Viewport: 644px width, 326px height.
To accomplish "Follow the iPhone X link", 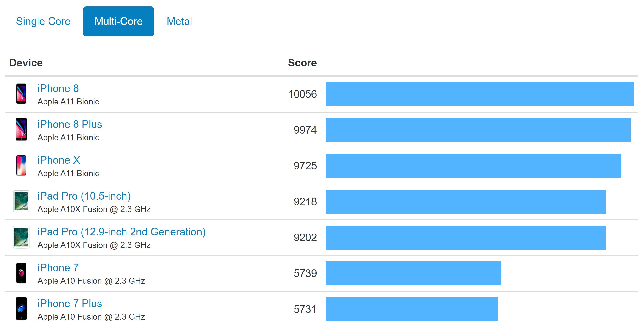I will (59, 160).
